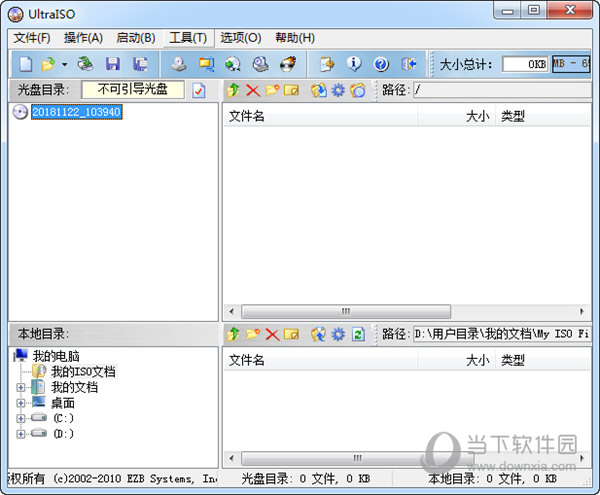
Task: Click left arrow of local pane scrollbar
Action: point(231,458)
